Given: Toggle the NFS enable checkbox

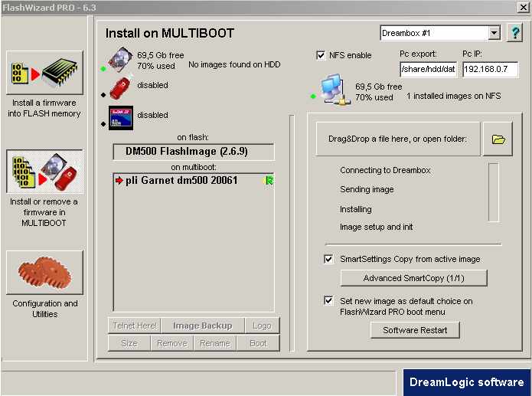Looking at the screenshot, I should click(x=321, y=55).
